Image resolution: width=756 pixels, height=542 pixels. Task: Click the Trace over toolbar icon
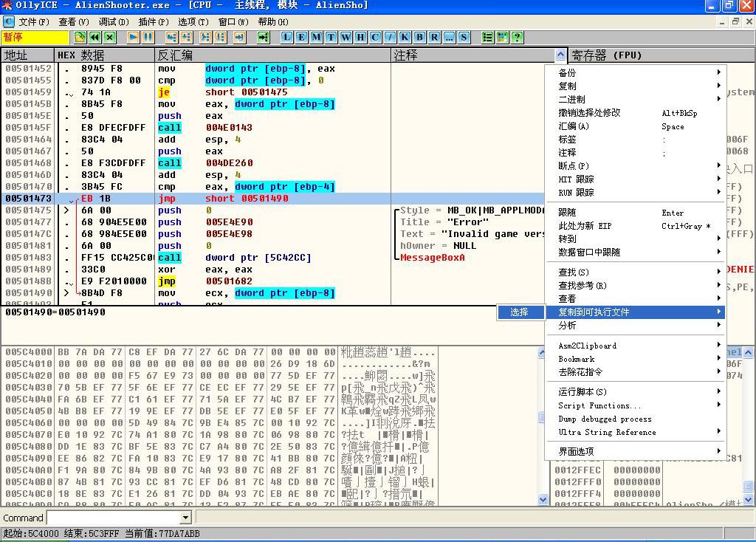click(220, 37)
